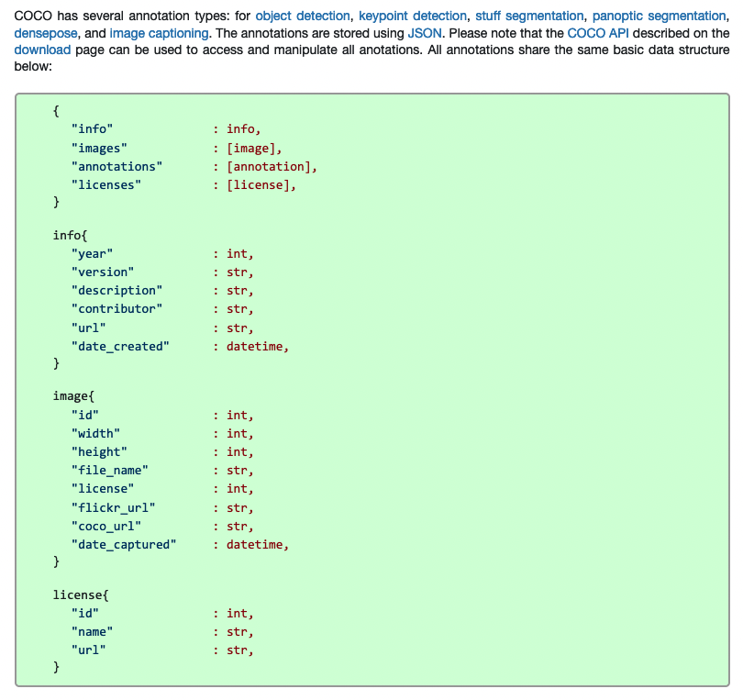Click datetime type beside date_created
The image size is (743, 700).
(x=254, y=347)
